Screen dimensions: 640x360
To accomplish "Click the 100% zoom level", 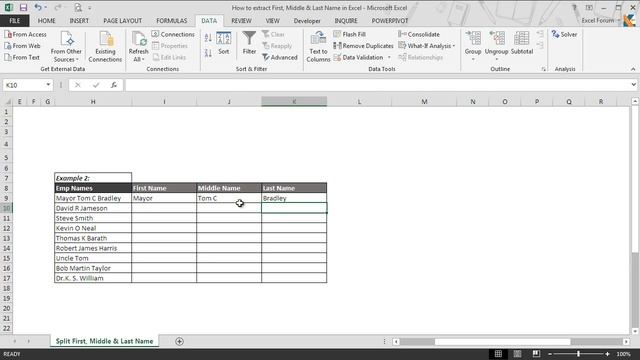I will tap(623, 354).
